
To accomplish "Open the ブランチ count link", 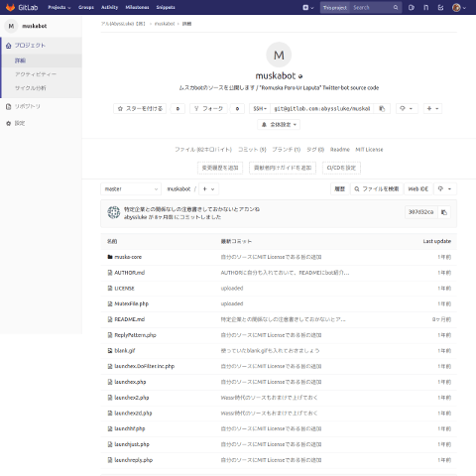I will pyautogui.click(x=287, y=150).
